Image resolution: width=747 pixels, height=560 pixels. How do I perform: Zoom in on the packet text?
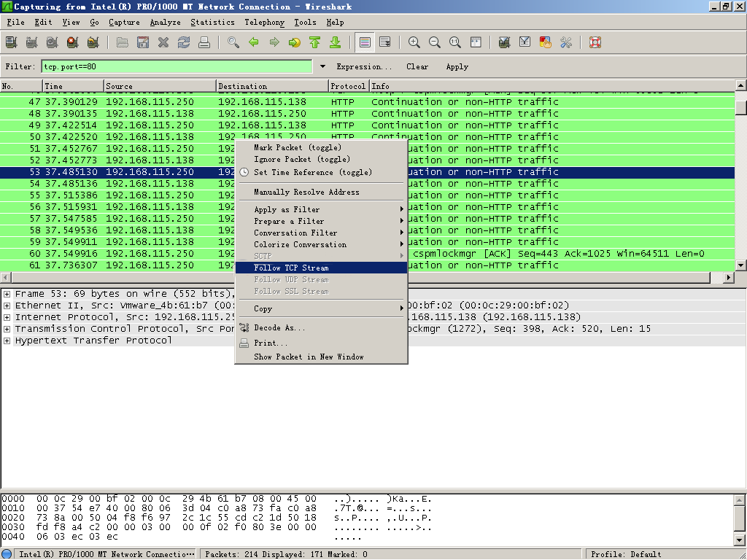414,42
